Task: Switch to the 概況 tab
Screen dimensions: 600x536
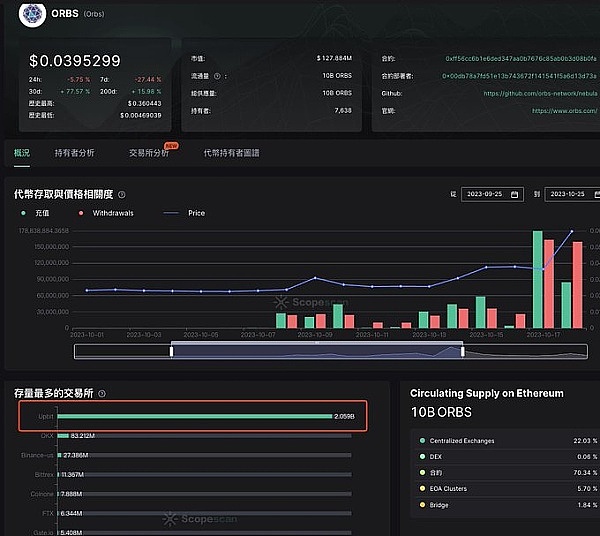Action: 22,153
